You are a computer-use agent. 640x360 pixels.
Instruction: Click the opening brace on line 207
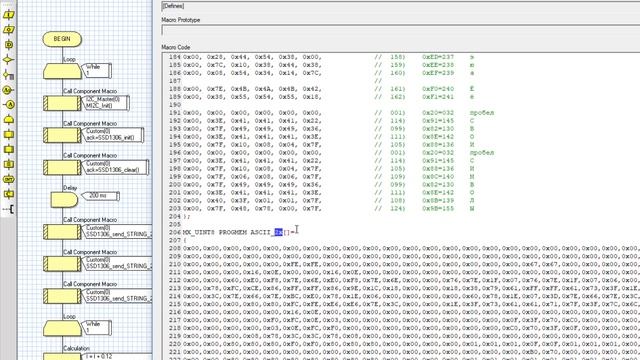(184, 240)
